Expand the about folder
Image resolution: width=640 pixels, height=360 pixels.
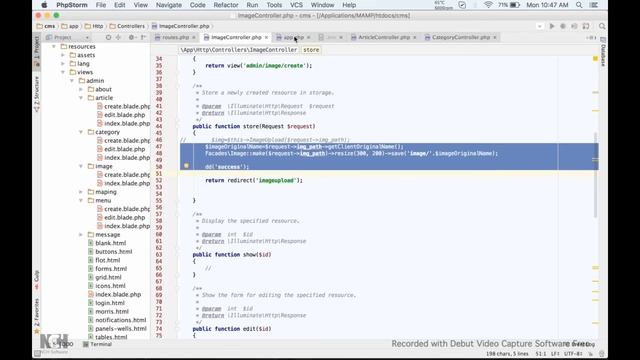pyautogui.click(x=81, y=89)
